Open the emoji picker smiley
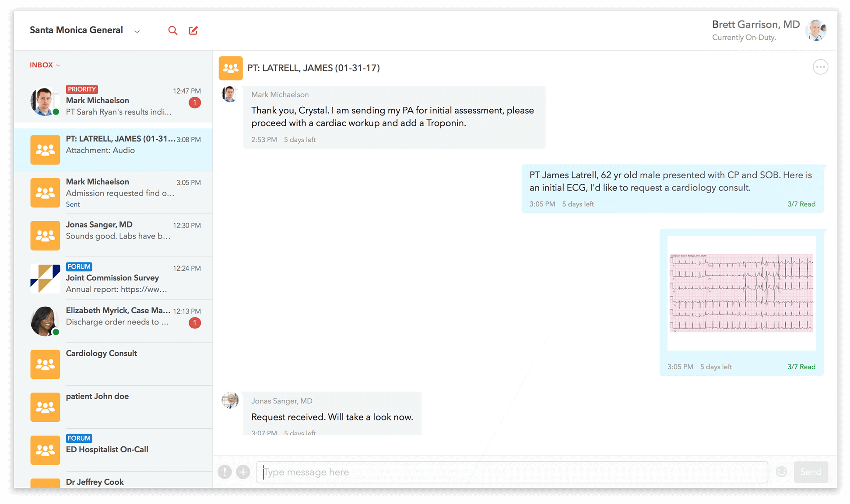This screenshot has width=850, height=504. [781, 472]
